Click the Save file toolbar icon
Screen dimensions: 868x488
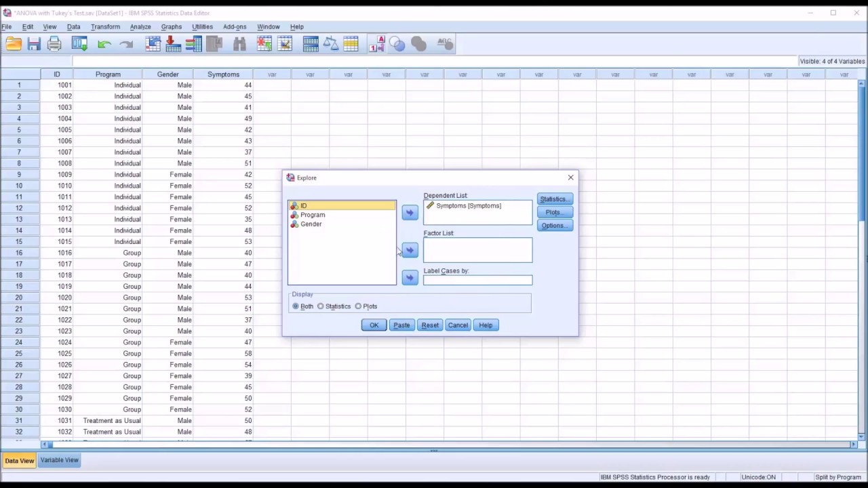(x=34, y=44)
